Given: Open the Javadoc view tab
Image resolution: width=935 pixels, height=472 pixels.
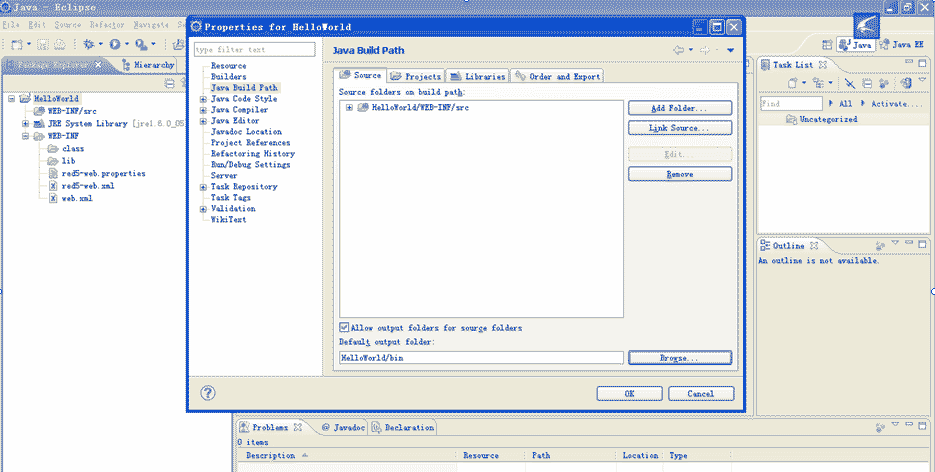Looking at the screenshot, I should [x=343, y=427].
